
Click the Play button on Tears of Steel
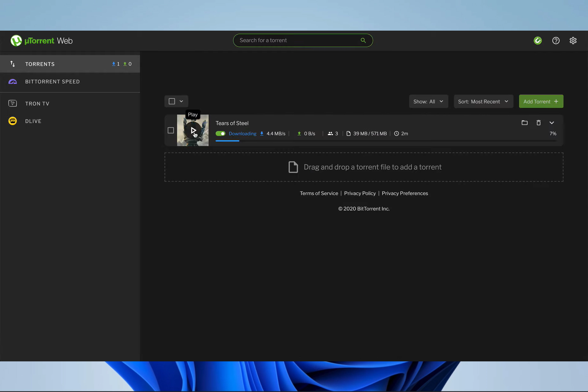(193, 130)
